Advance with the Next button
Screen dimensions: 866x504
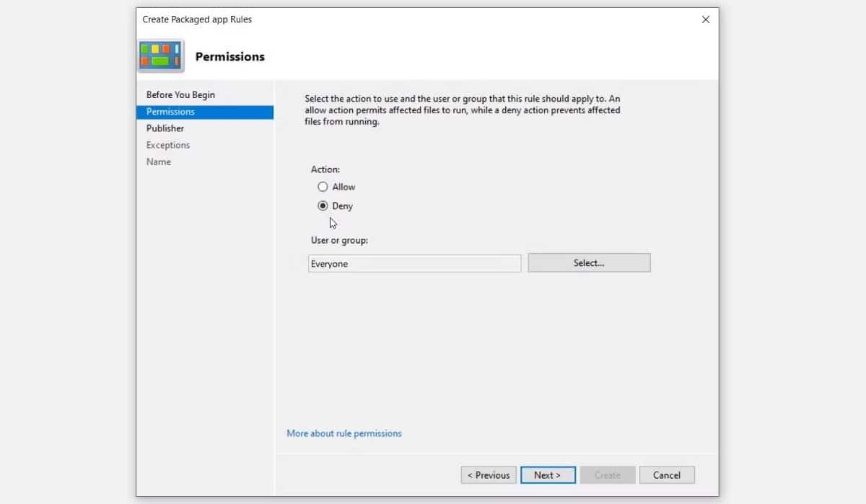tap(548, 474)
